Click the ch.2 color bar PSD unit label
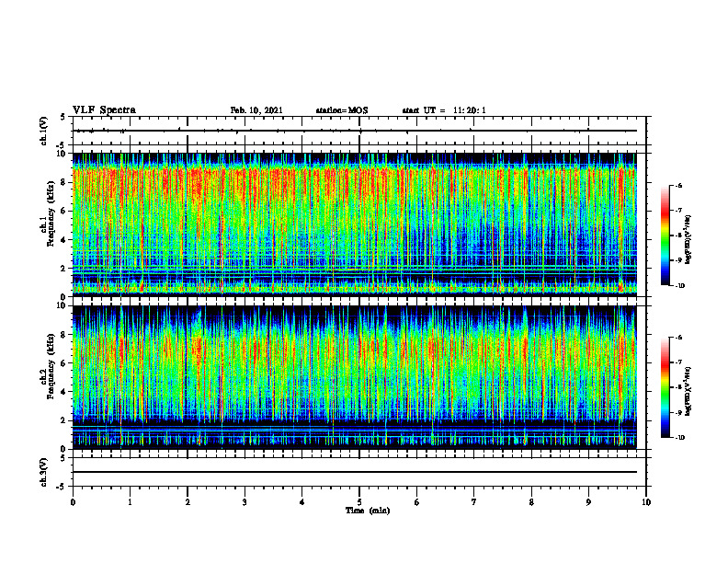Screen dimensions: 728x563 point(688,392)
